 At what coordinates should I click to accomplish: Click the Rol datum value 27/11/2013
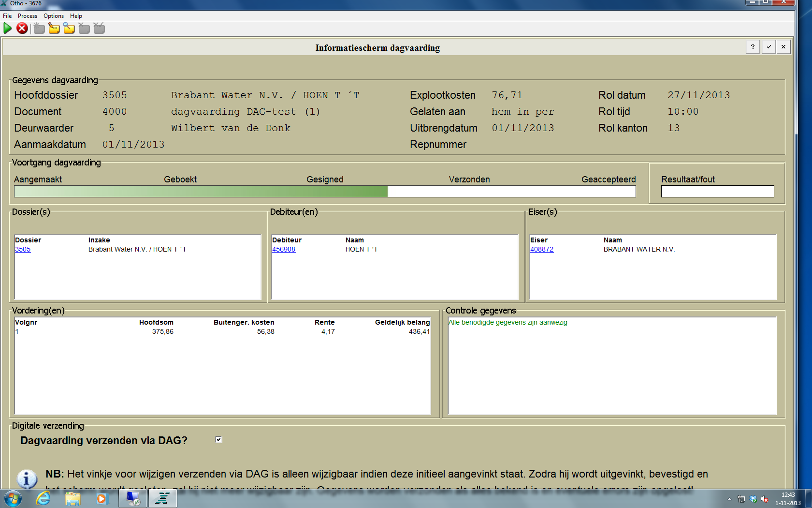tap(699, 95)
